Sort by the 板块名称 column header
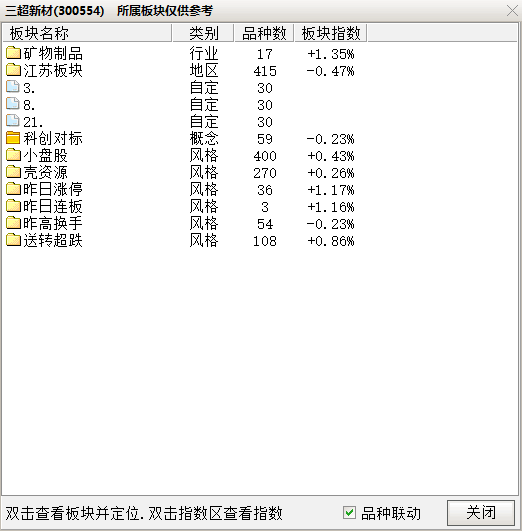The height and width of the screenshot is (531, 522). (x=87, y=33)
